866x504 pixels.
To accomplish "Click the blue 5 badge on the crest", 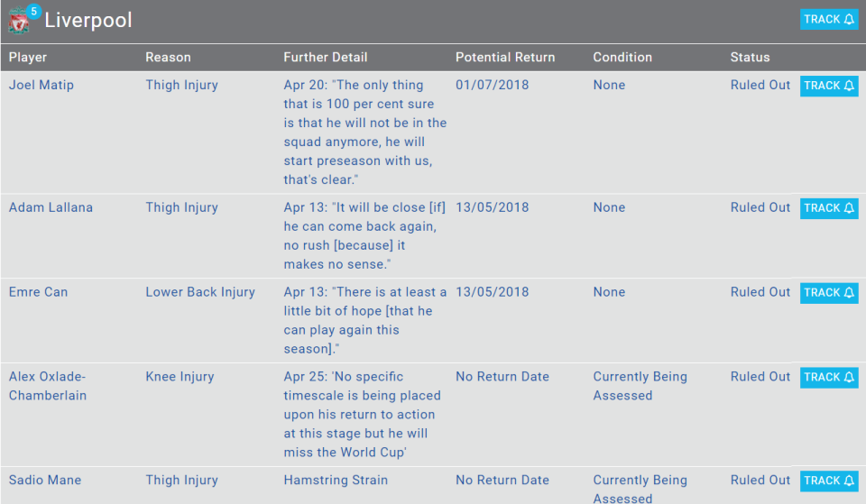I will click(33, 11).
